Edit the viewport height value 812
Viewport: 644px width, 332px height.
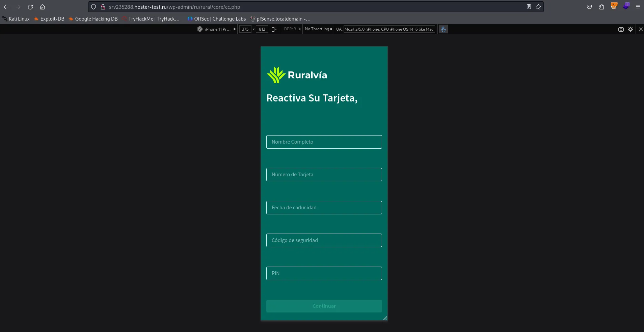point(262,29)
